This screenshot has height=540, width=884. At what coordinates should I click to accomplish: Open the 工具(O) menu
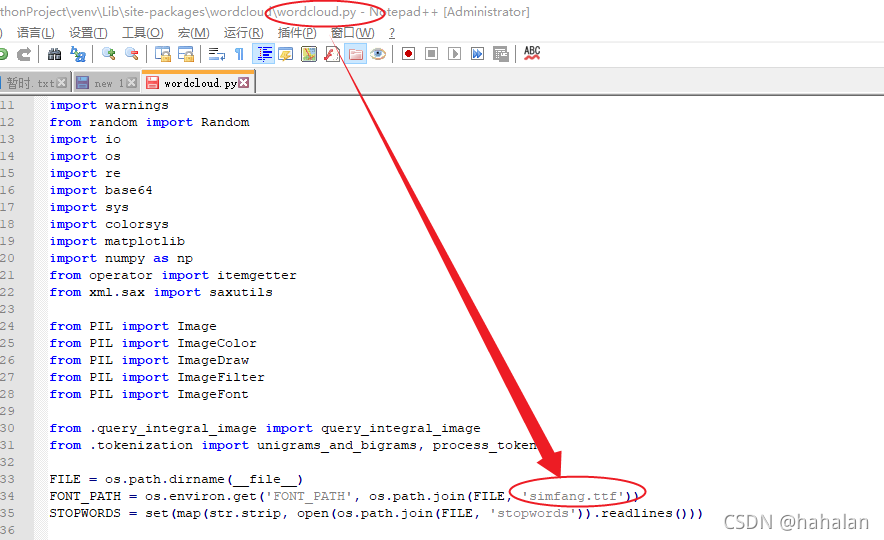click(143, 33)
